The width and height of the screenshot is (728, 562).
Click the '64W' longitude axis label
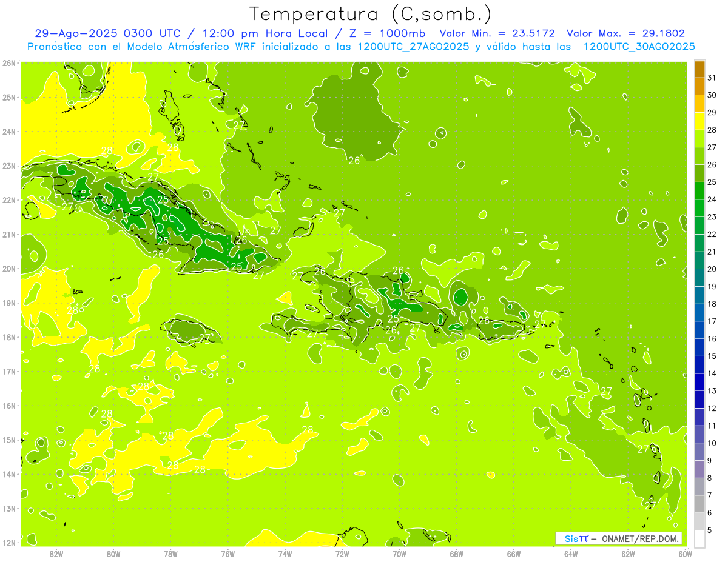click(571, 554)
